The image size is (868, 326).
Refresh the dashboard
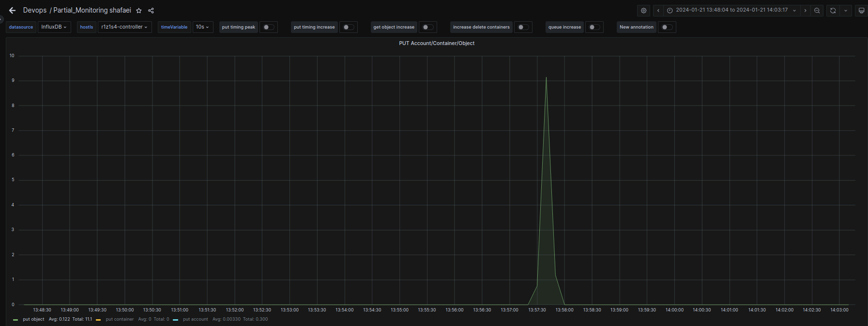pyautogui.click(x=833, y=10)
